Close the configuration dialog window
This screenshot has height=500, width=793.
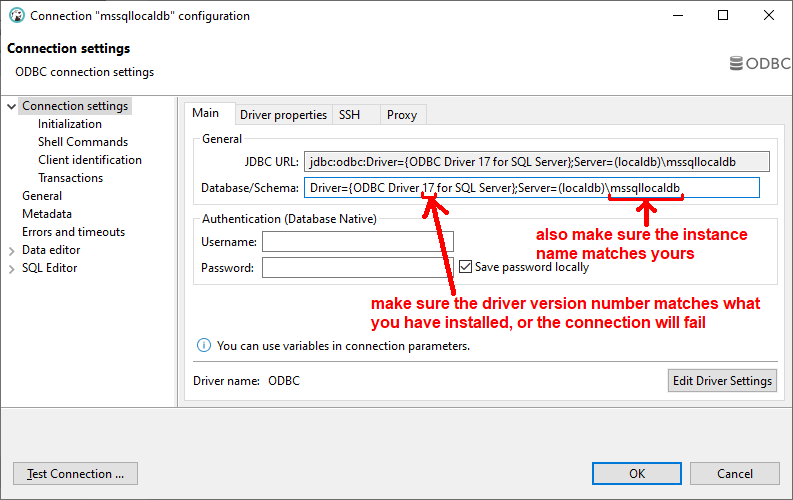pos(769,16)
